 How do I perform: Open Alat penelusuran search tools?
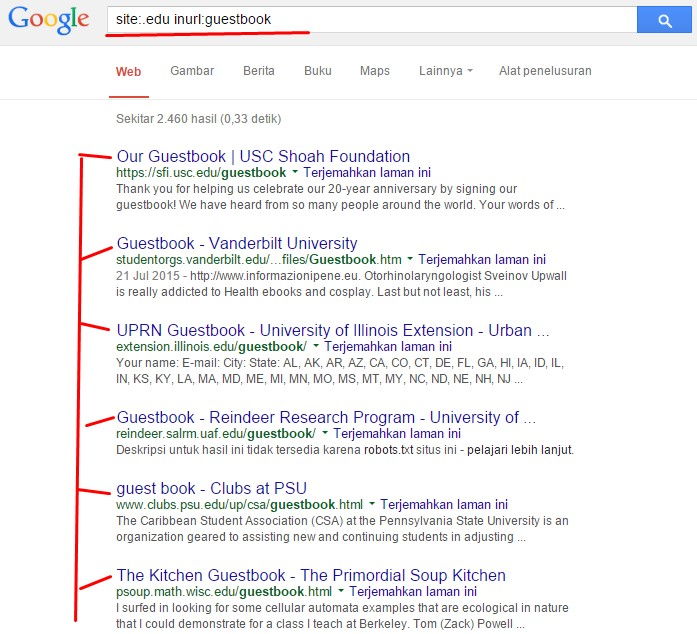pos(545,71)
